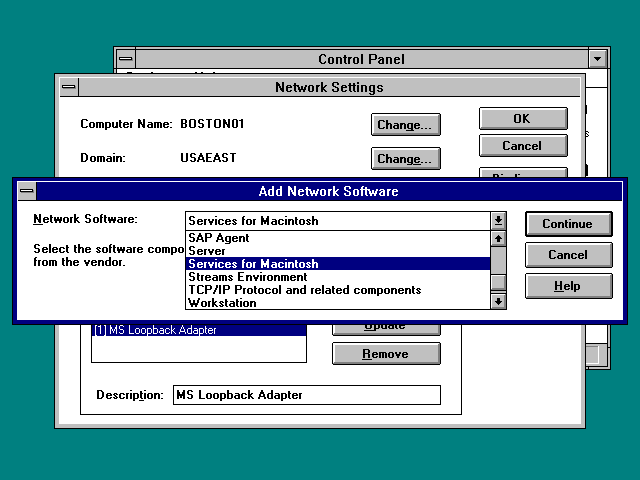Click the Description field in Network Settings
The image size is (640, 480).
pos(307,395)
